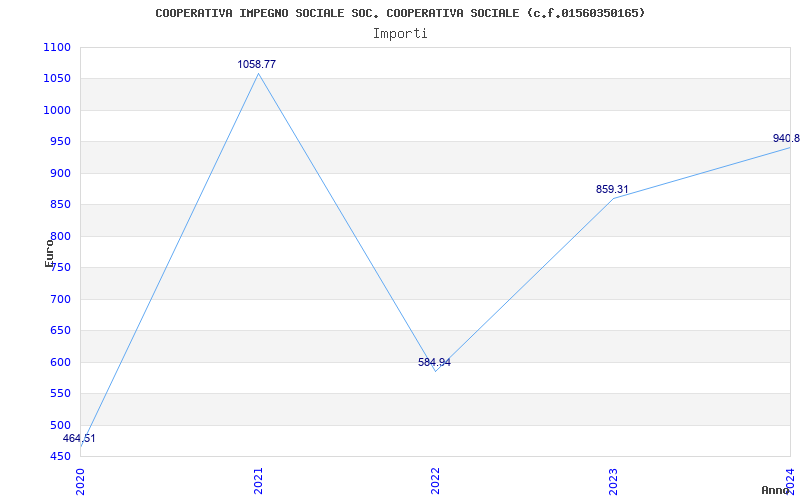Click the 2024 x-axis year label
Screen dimensions: 800x500
(x=790, y=481)
